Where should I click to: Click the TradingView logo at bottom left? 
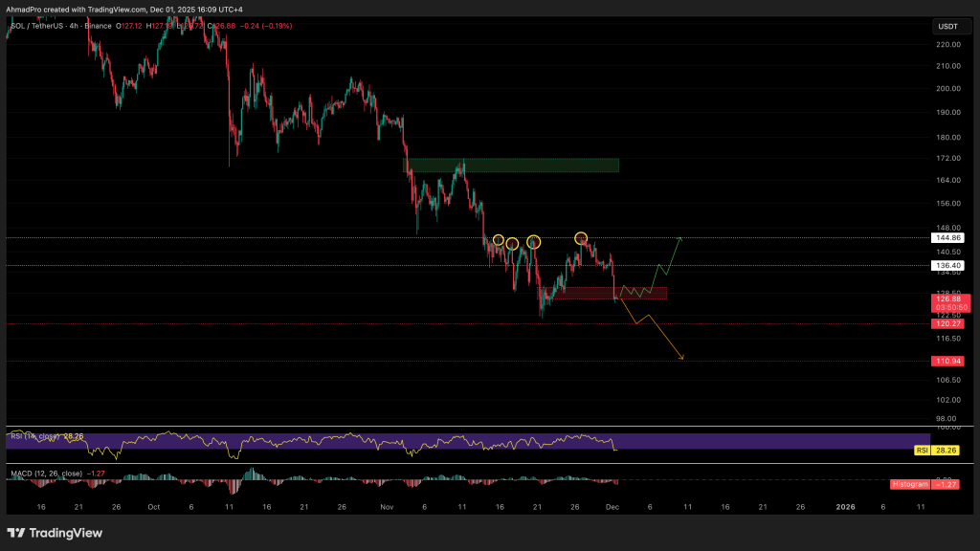55,532
